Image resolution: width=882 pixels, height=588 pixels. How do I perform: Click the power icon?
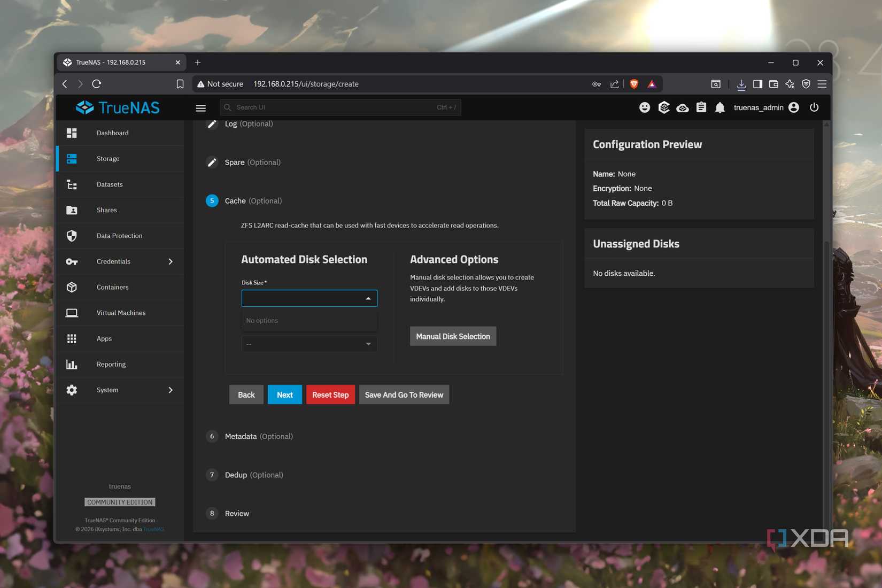[814, 107]
